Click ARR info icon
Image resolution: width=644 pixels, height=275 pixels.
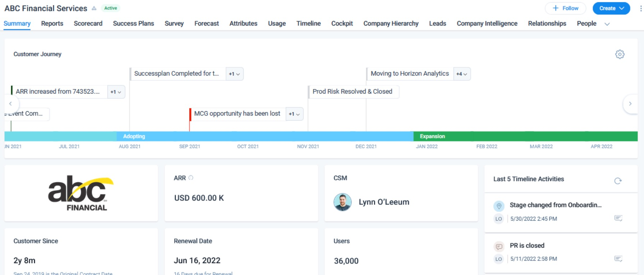tap(191, 177)
